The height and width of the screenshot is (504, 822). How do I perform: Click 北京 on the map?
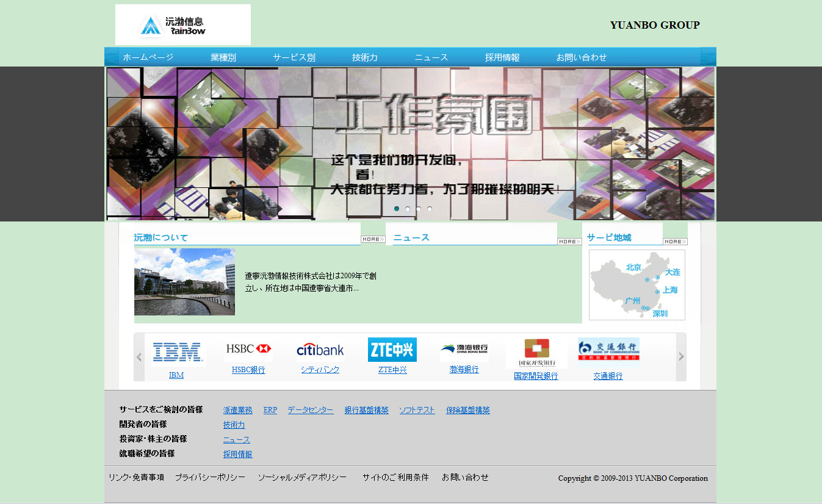tap(633, 267)
